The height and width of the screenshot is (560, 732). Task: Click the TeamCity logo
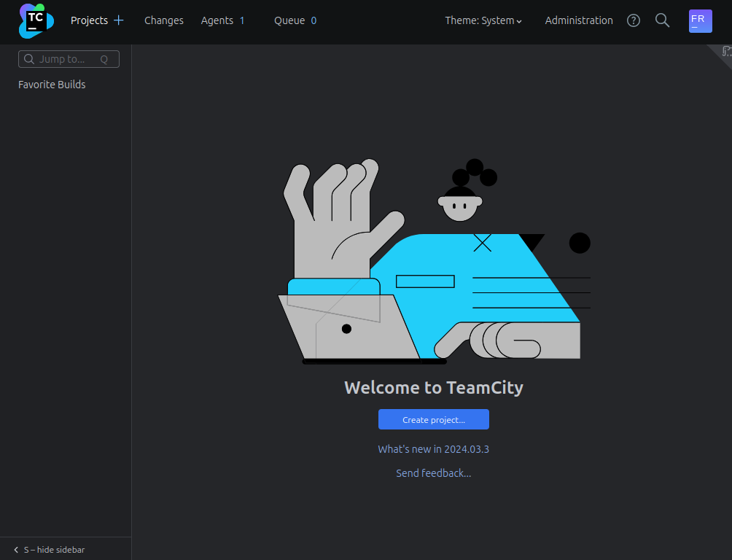click(x=36, y=21)
